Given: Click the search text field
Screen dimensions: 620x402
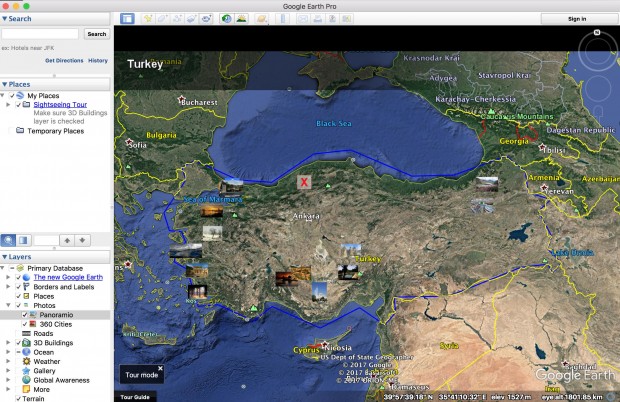Looking at the screenshot, I should [40, 34].
